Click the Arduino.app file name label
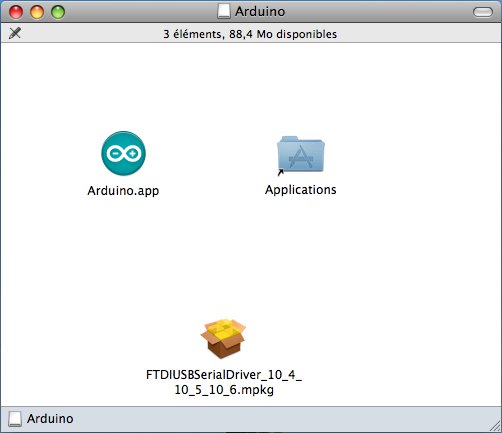 tap(123, 191)
